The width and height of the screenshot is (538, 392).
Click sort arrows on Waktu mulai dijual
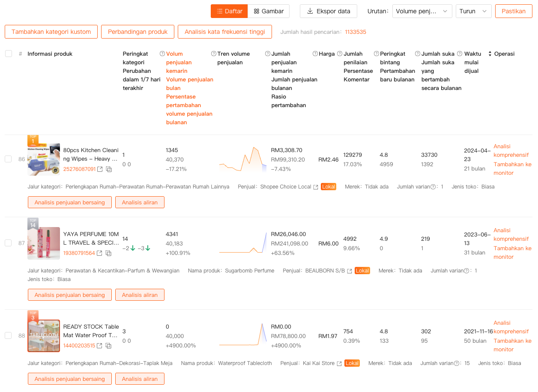(x=490, y=54)
